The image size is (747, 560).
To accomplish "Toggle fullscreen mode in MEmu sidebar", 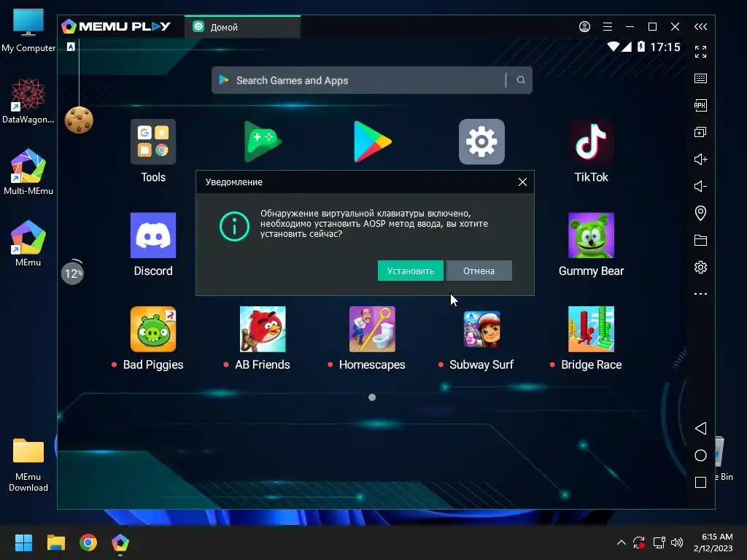I will click(x=700, y=52).
